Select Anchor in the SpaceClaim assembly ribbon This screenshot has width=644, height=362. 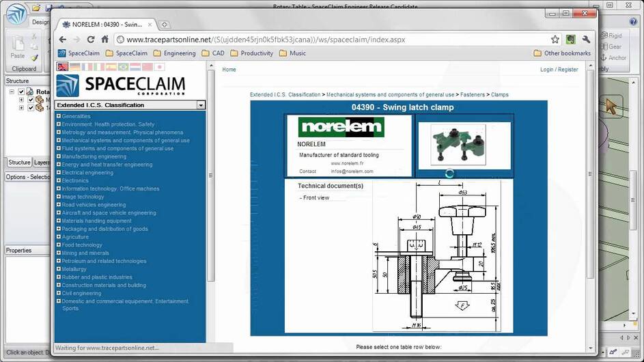pos(613,57)
